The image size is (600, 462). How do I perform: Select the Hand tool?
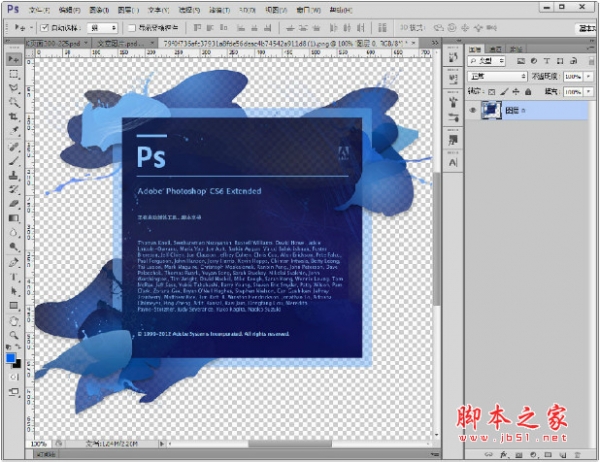click(14, 321)
